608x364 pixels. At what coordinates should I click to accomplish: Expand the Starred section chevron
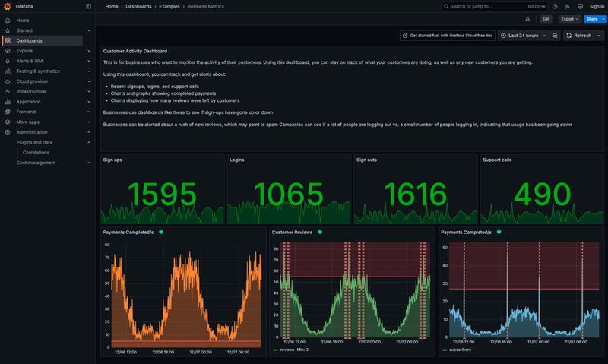89,30
